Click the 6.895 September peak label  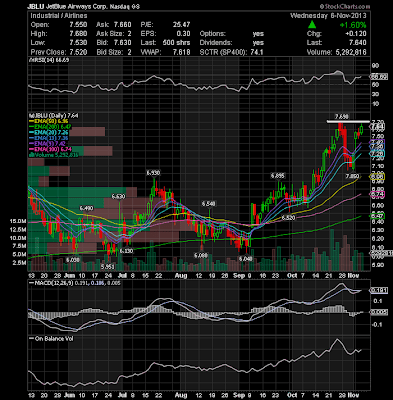278,175
